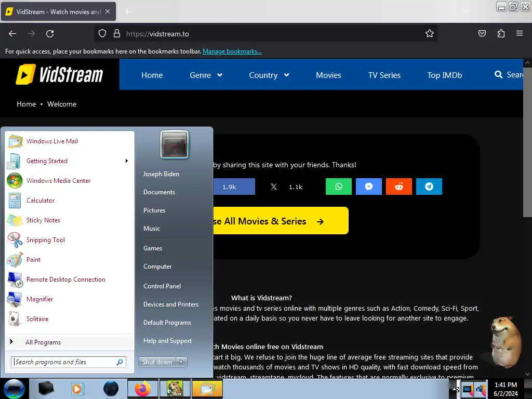
Task: Click the Shut down button
Action: (x=157, y=362)
